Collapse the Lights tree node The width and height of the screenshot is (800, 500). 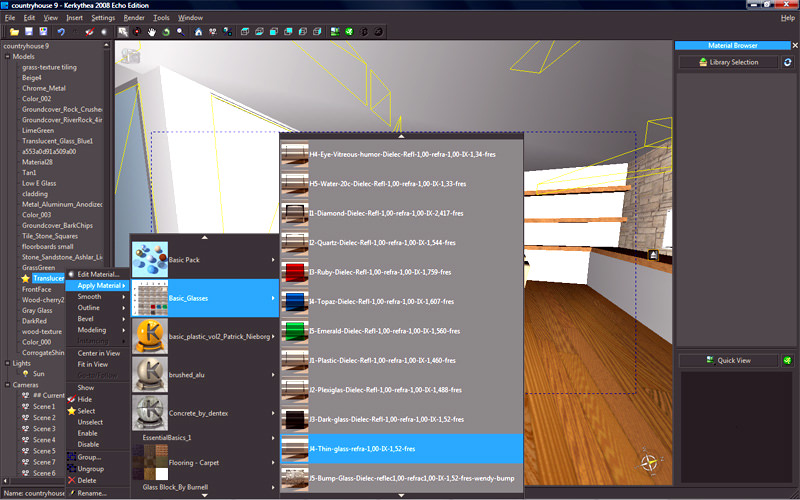click(7, 363)
